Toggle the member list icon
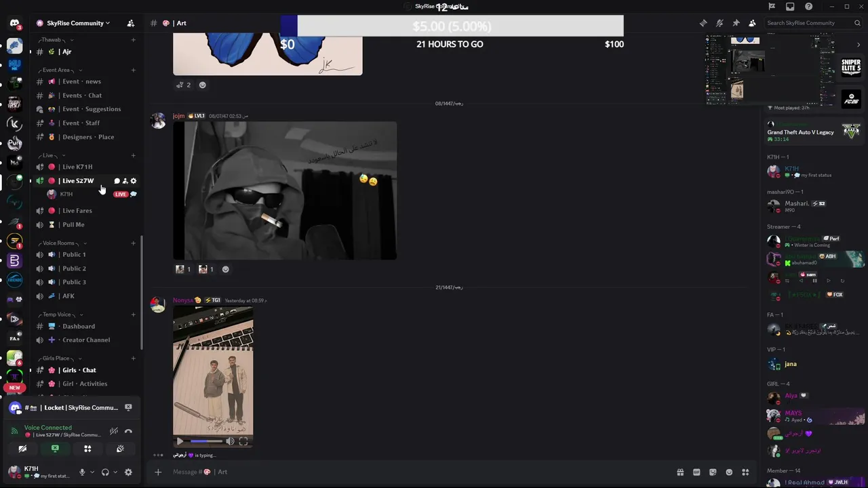868x488 pixels. (752, 23)
